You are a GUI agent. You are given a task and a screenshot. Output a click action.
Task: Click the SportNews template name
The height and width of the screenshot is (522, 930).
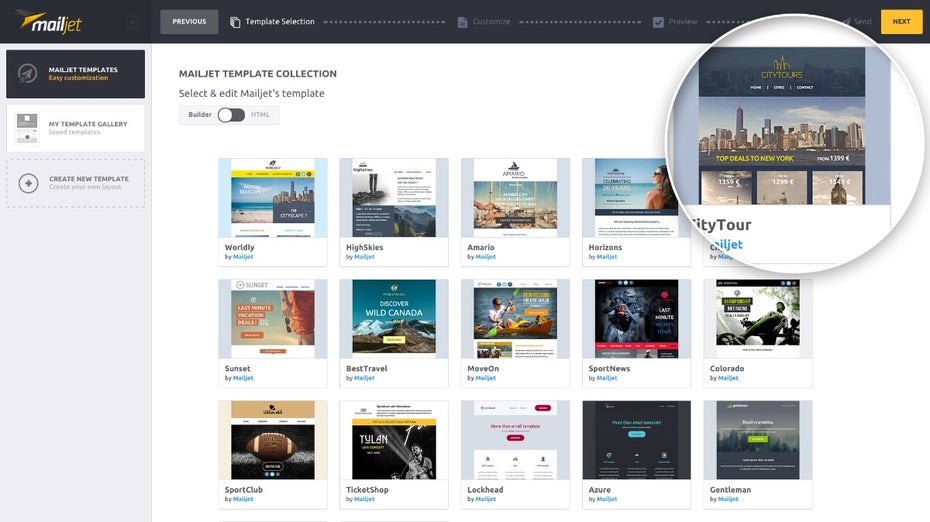click(609, 368)
